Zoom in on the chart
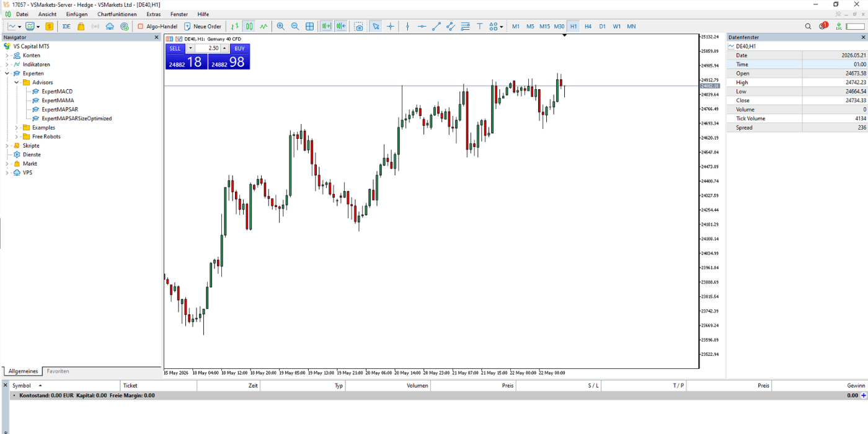Viewport: 868px width, 434px height. (281, 27)
